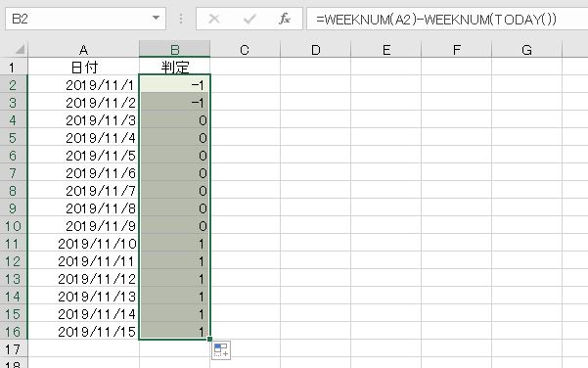Viewport: 588px width, 368px height.
Task: Select column B header
Action: coord(174,49)
